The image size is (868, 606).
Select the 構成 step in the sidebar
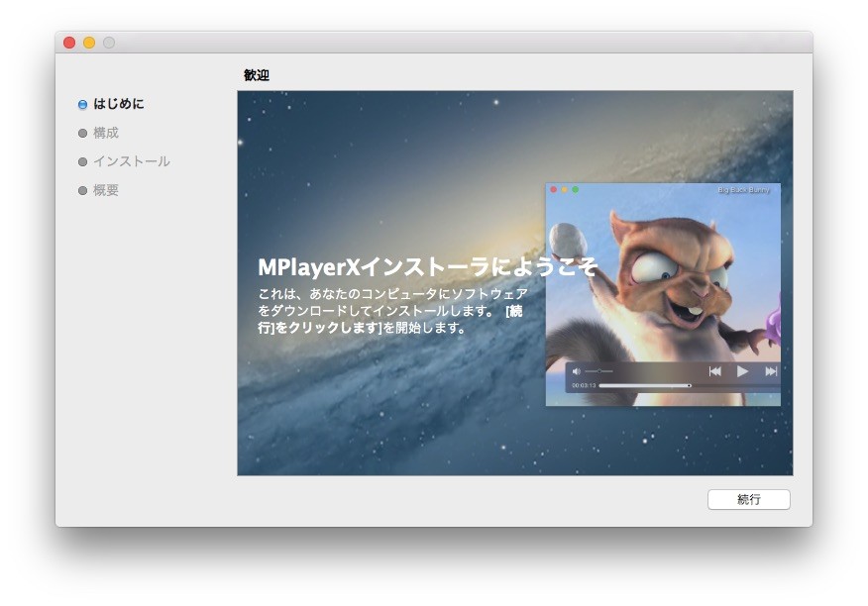click(106, 133)
